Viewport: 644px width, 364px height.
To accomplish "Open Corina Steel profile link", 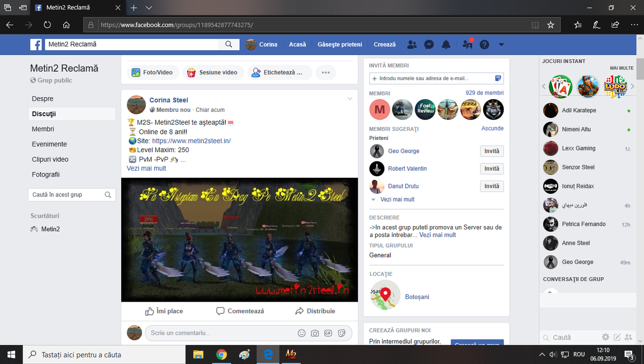I will (x=169, y=100).
